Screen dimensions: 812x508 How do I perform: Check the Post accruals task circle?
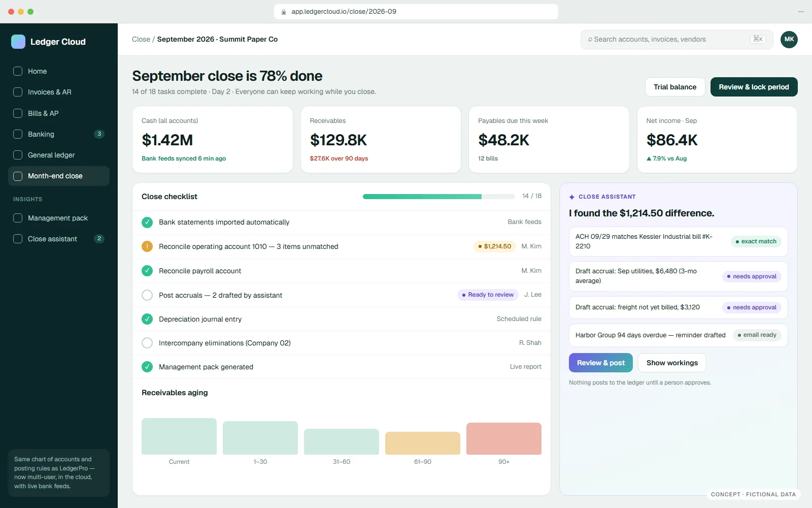pyautogui.click(x=147, y=295)
